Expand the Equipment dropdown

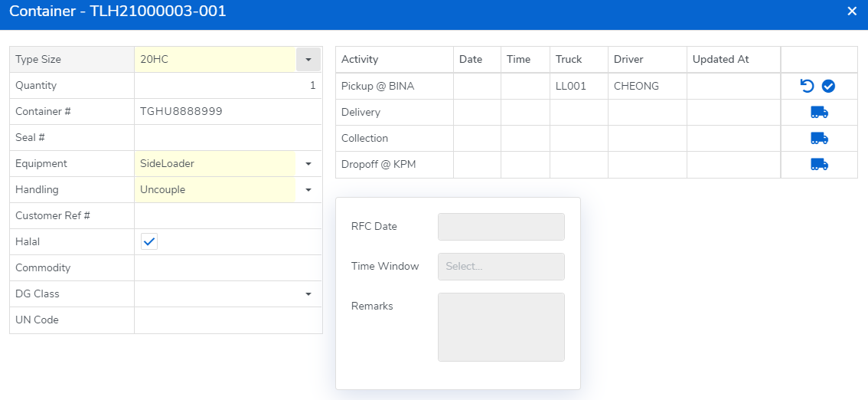pyautogui.click(x=308, y=164)
